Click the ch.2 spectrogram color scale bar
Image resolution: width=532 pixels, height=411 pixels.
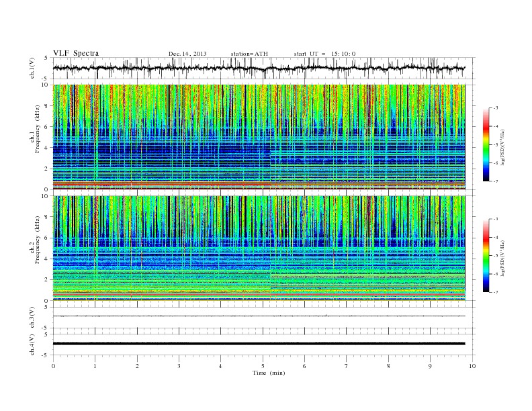(486, 255)
